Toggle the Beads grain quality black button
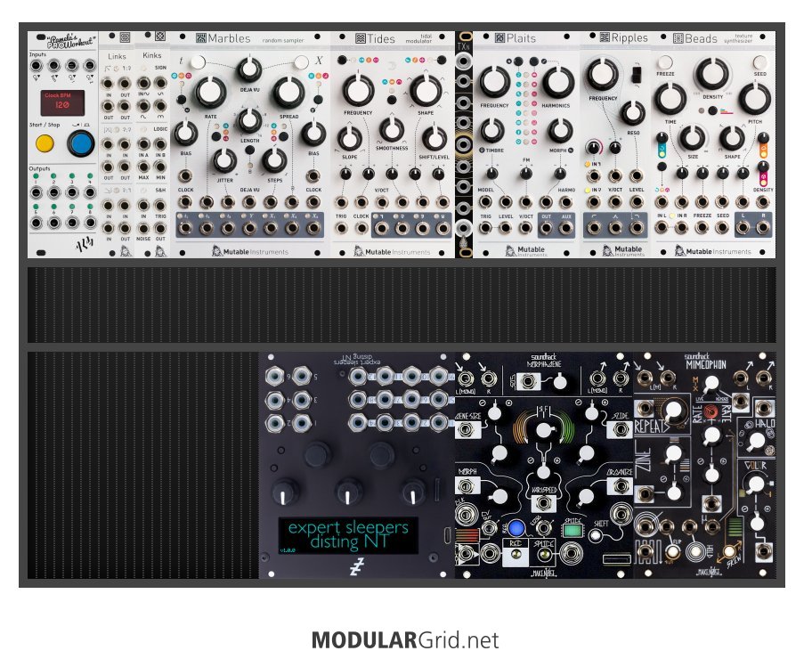Image resolution: width=812 pixels, height=659 pixels. pyautogui.click(x=712, y=110)
